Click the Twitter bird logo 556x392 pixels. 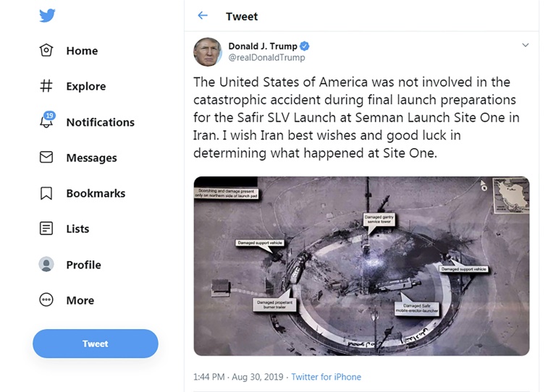tap(47, 16)
